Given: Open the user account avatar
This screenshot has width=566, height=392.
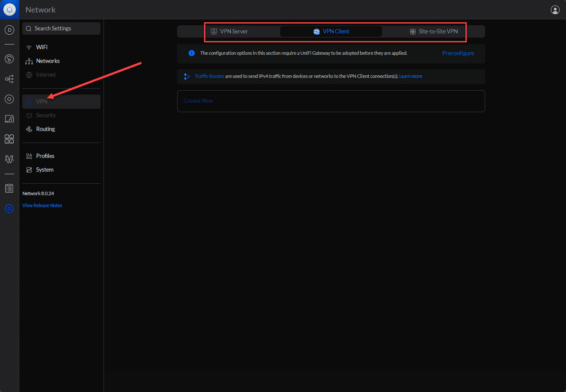Looking at the screenshot, I should click(555, 10).
